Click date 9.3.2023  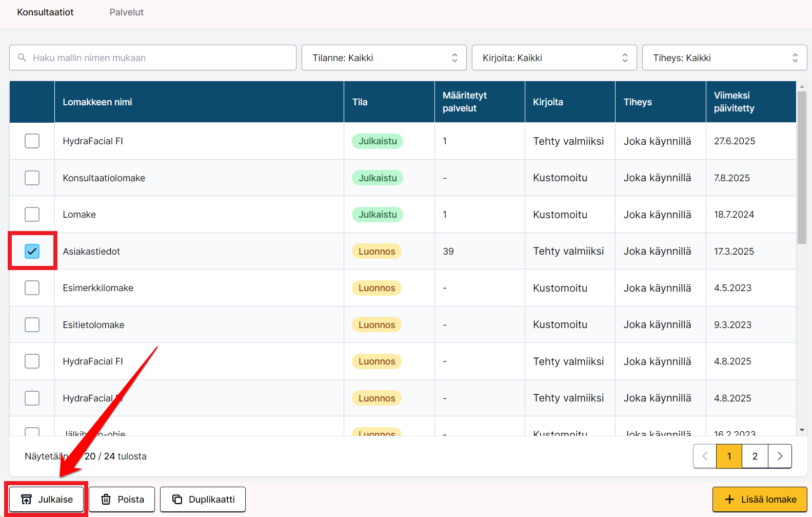(x=732, y=324)
